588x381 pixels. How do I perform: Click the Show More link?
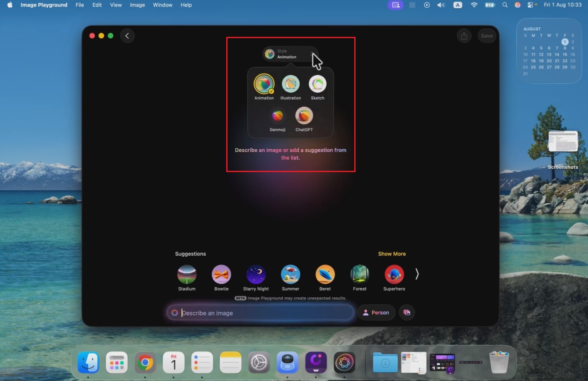pos(392,254)
